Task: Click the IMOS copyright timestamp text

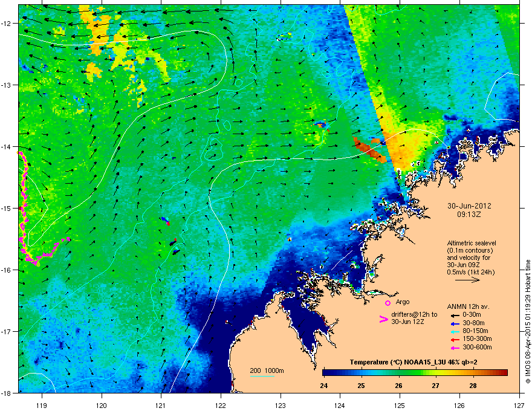Action: tap(528, 322)
